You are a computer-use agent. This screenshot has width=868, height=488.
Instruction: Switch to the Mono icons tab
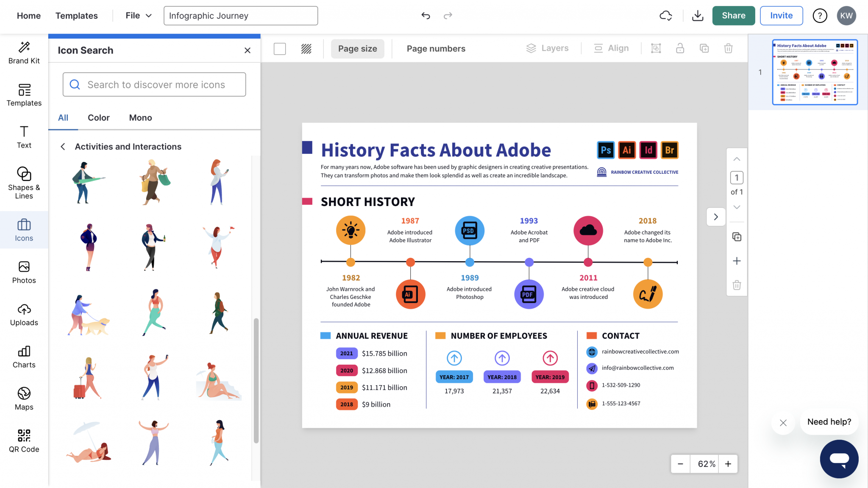coord(140,117)
